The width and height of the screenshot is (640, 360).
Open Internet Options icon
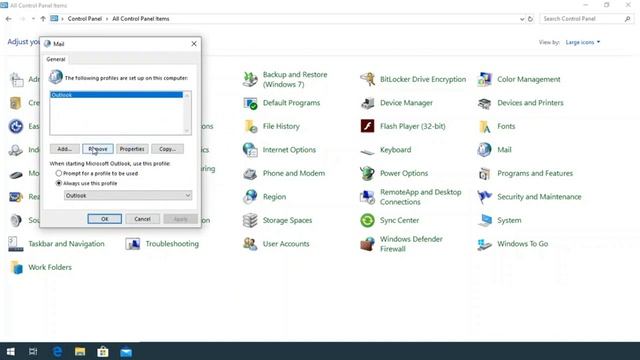[x=250, y=150]
